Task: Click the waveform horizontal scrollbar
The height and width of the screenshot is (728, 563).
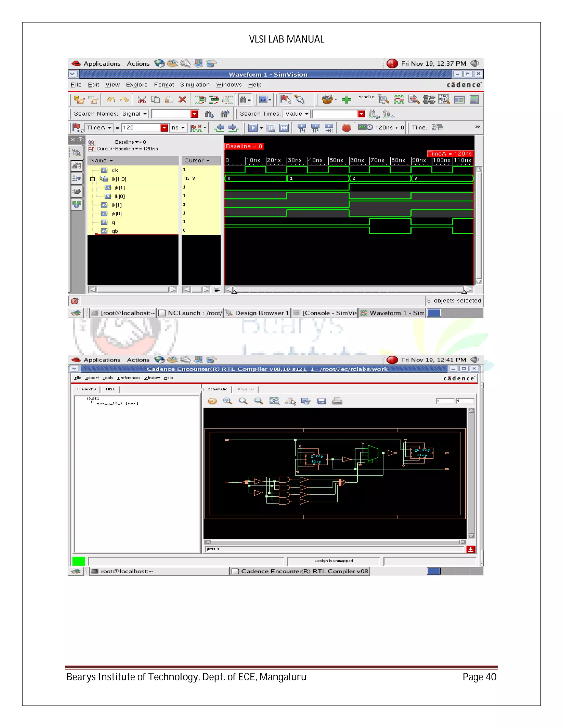Action: pyautogui.click(x=349, y=289)
